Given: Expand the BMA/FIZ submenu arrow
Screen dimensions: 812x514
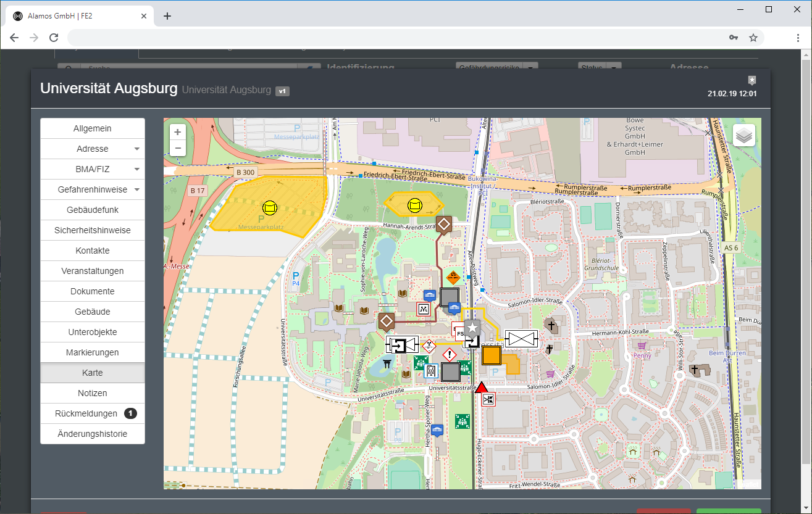Looking at the screenshot, I should 136,169.
